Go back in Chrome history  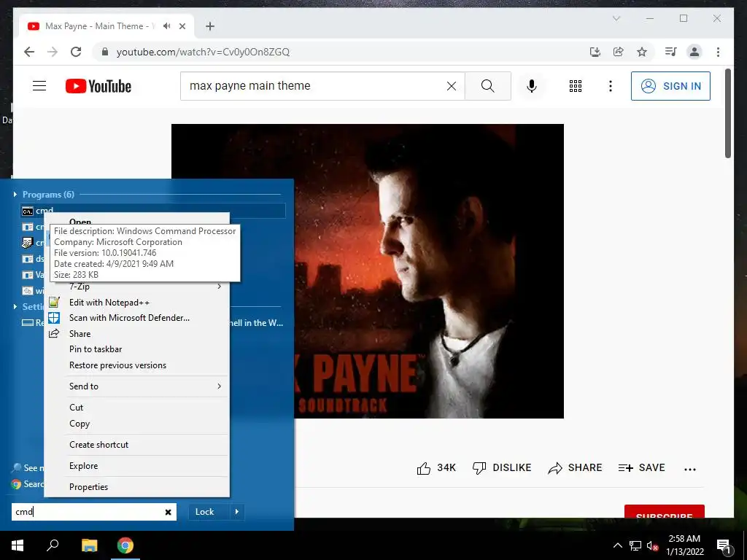pyautogui.click(x=29, y=52)
